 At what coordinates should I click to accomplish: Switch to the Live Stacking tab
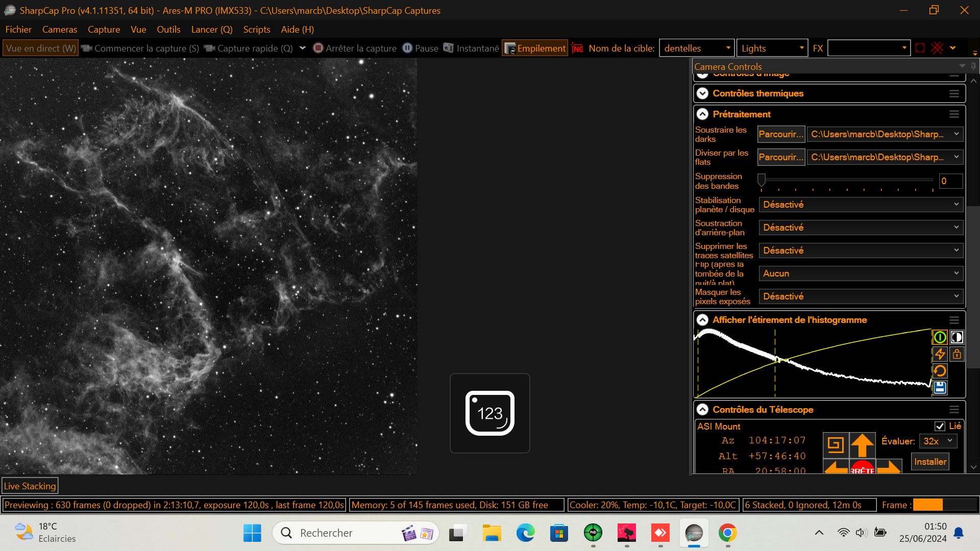tap(30, 486)
